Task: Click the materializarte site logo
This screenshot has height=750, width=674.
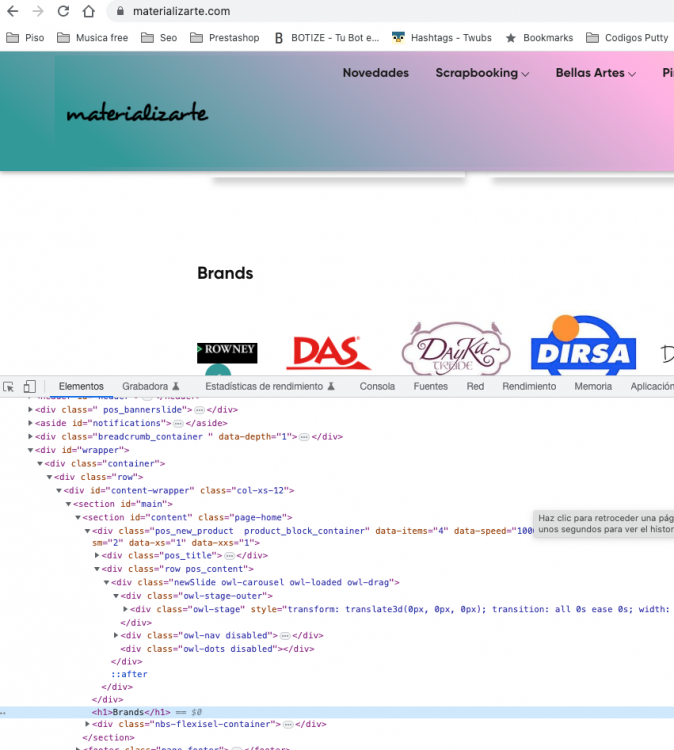Action: click(x=137, y=113)
